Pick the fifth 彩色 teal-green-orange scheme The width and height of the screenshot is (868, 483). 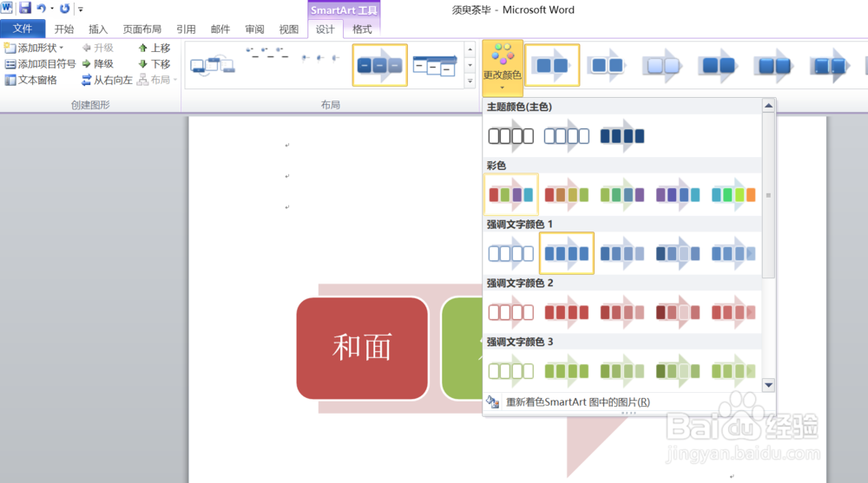click(x=733, y=194)
